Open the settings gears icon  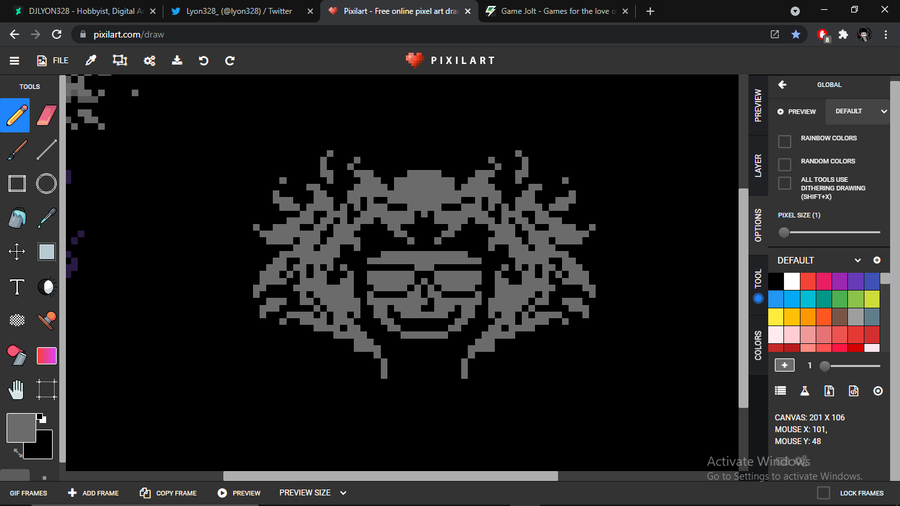149,60
